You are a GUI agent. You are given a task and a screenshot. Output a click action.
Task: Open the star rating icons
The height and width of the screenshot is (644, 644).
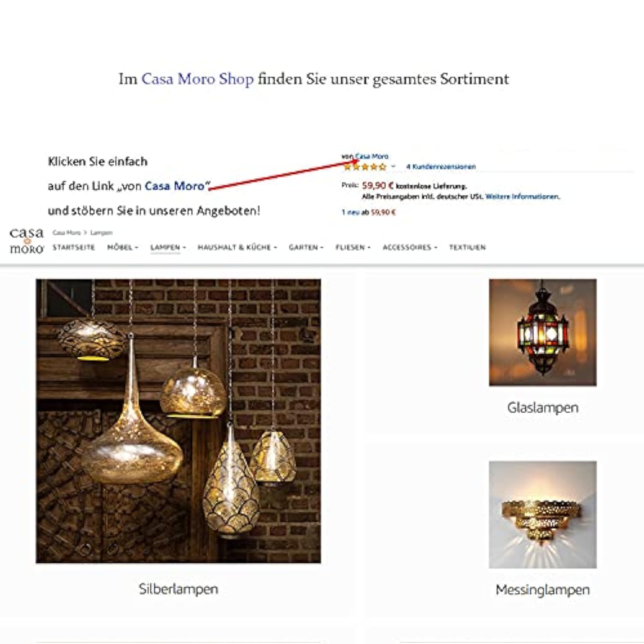(x=365, y=167)
